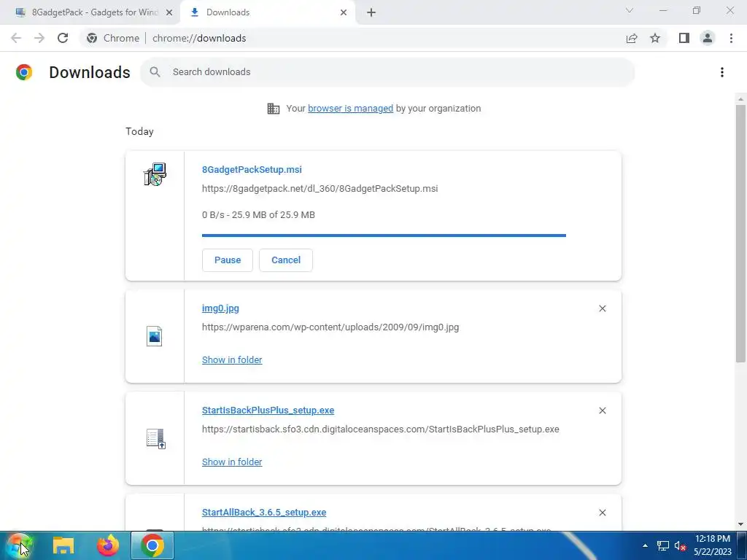Click the managed organization building icon
747x560 pixels.
click(x=274, y=109)
